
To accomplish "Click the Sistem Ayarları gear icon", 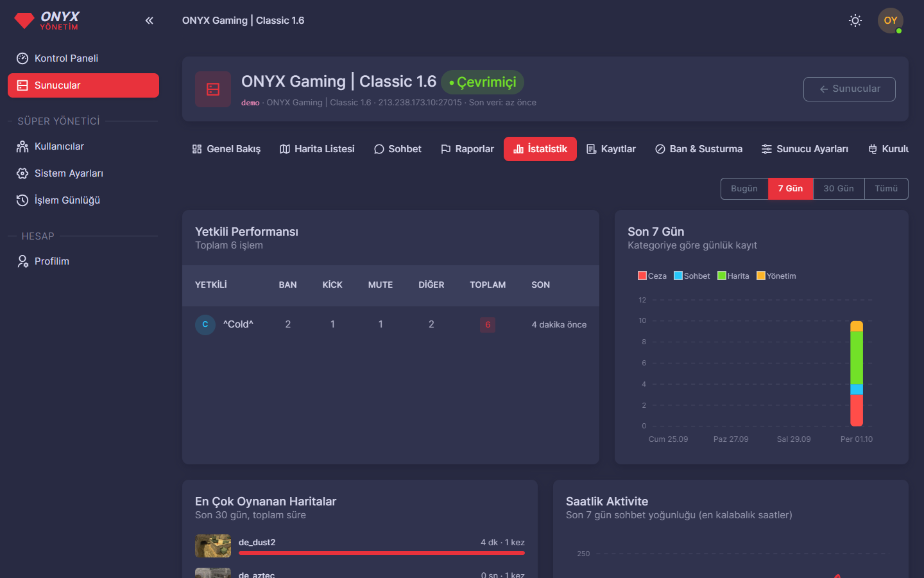I will pos(22,173).
